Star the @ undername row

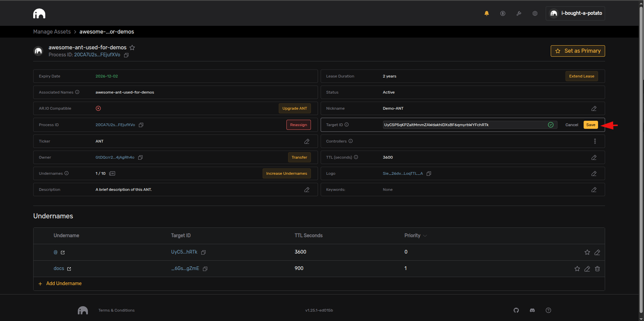tap(587, 252)
